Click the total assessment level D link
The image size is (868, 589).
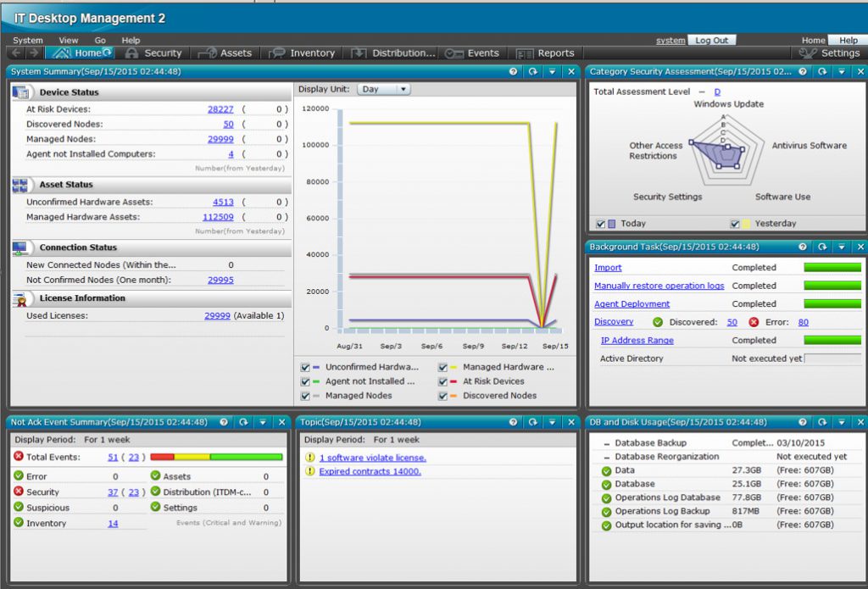(x=717, y=92)
